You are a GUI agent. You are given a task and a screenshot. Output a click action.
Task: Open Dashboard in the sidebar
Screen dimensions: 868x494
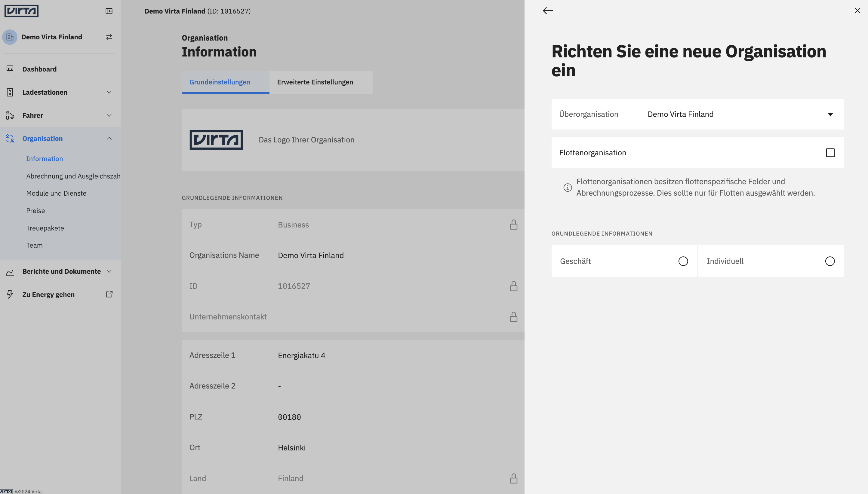(x=39, y=69)
